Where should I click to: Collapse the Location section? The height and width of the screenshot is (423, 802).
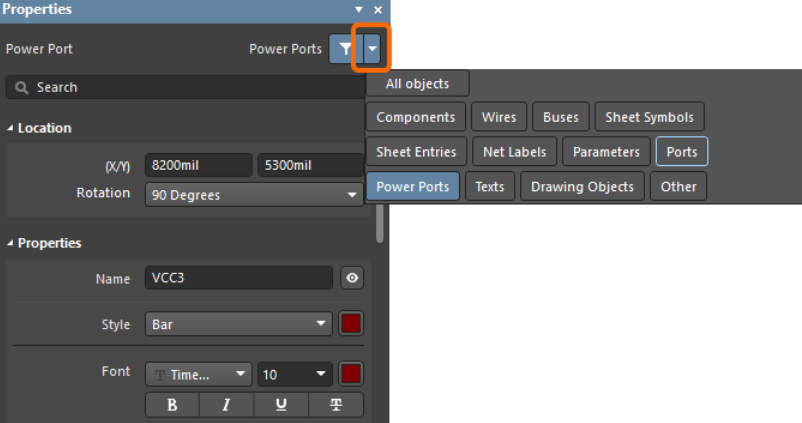point(10,128)
